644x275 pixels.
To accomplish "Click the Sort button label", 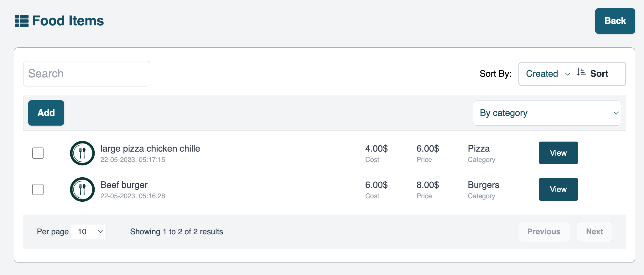I will tap(599, 74).
